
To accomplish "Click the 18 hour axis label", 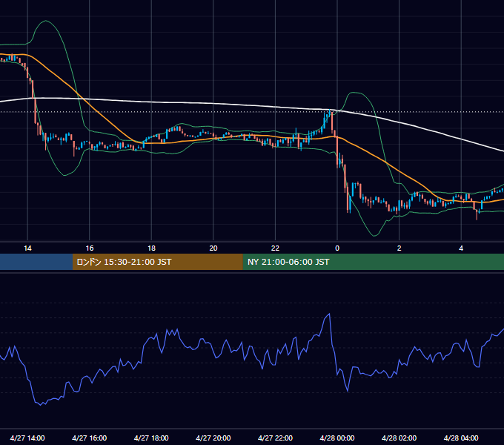I will click(151, 248).
